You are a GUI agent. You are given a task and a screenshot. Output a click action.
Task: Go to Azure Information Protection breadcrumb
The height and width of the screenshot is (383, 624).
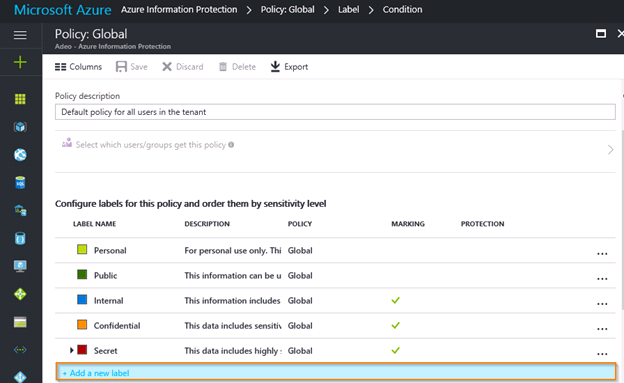tap(179, 10)
